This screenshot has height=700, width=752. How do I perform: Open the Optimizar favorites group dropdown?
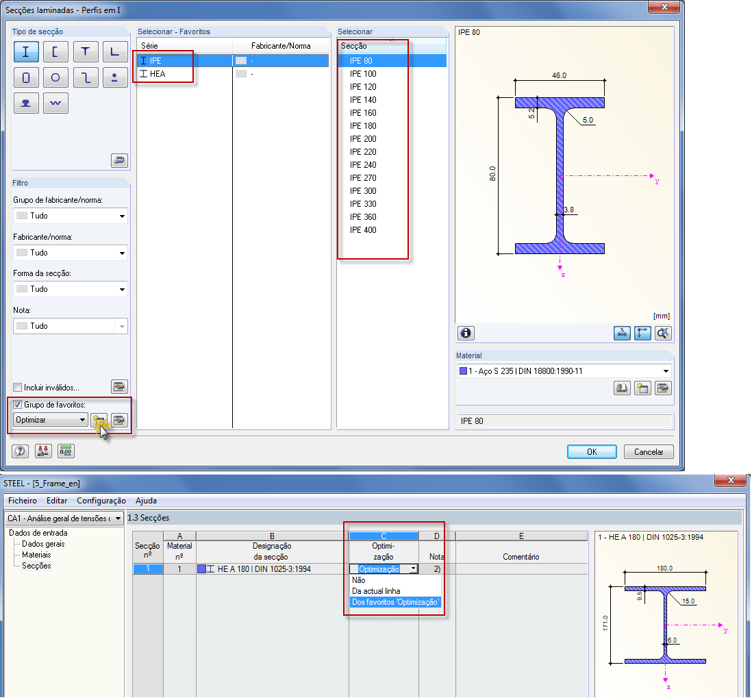[x=51, y=420]
